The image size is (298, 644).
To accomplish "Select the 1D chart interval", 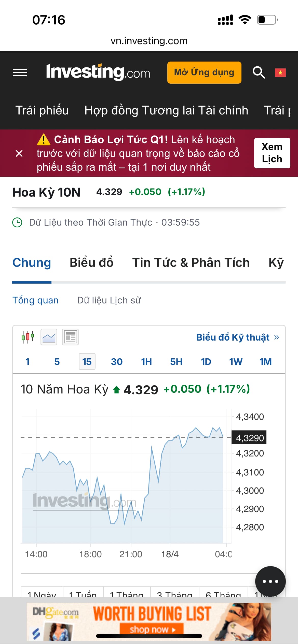I will 206,362.
